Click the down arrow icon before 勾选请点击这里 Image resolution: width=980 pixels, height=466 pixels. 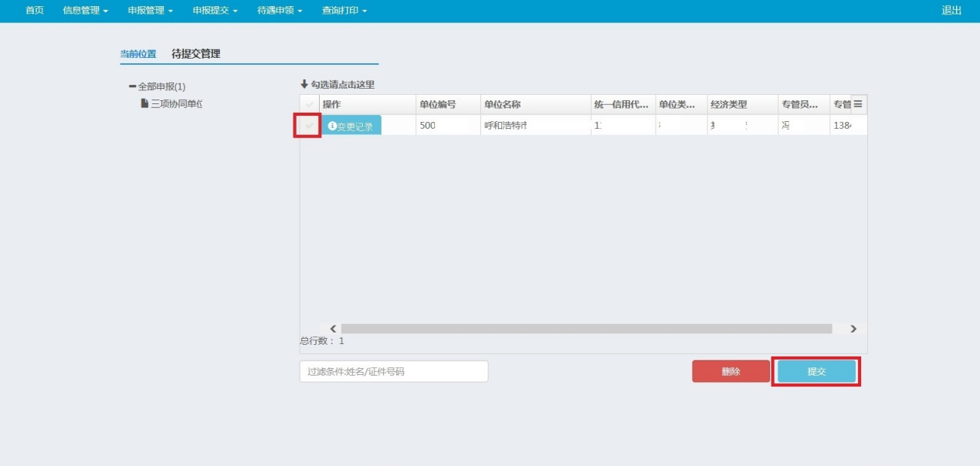(304, 84)
